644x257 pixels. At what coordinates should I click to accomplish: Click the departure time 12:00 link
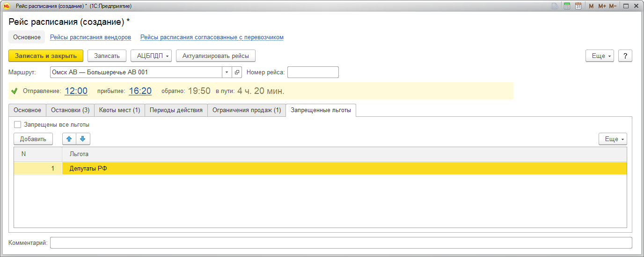[76, 91]
